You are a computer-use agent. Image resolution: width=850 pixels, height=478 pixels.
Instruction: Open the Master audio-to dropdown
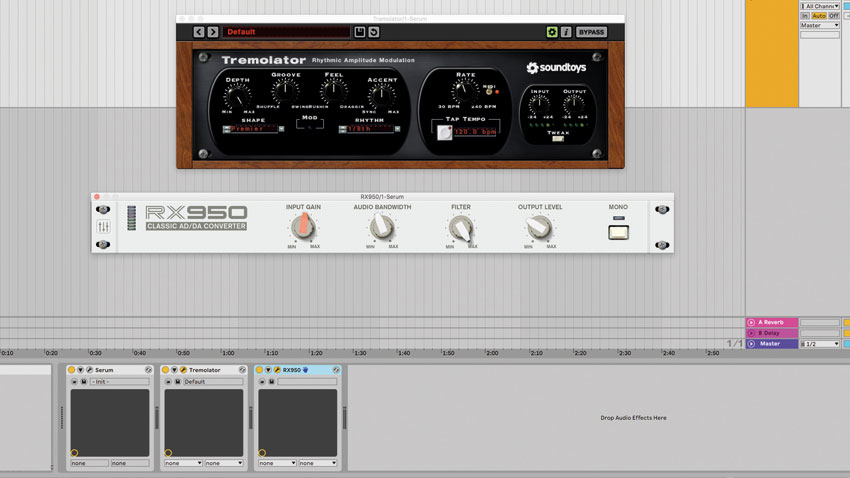coord(820,25)
